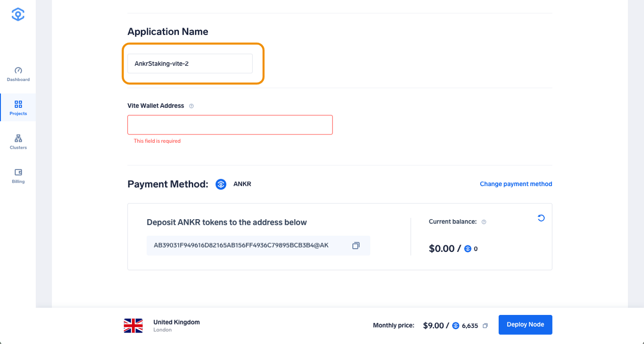Open the Billing wallet icon

click(18, 172)
